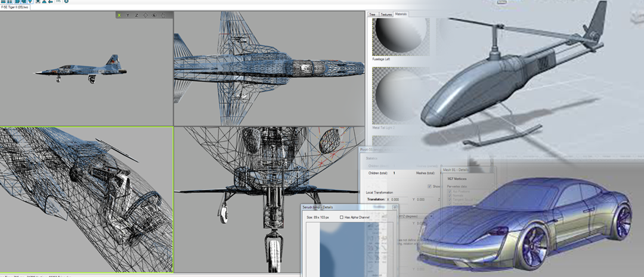
Task: Click the FPS toggle in top toolbar
Action: pos(58,1)
